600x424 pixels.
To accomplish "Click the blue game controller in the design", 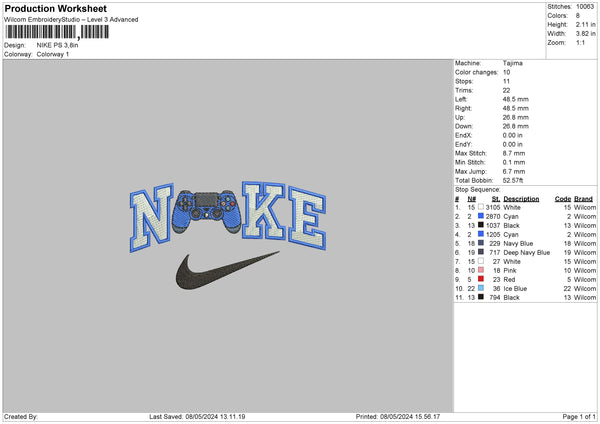I will point(206,211).
